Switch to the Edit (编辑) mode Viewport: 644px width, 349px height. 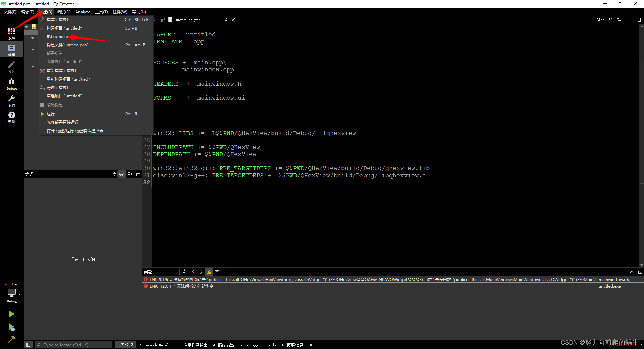pos(12,50)
